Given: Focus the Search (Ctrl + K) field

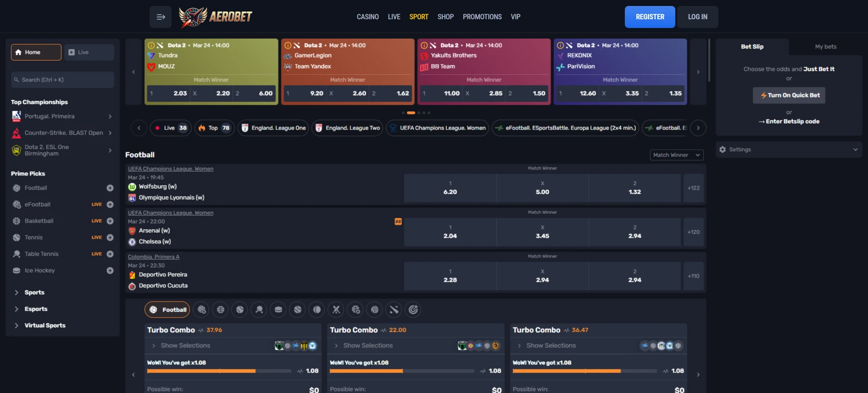Looking at the screenshot, I should click(62, 80).
